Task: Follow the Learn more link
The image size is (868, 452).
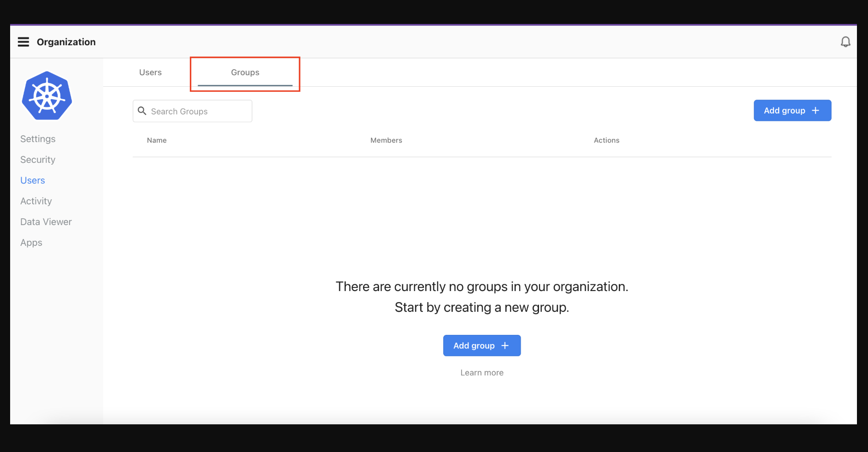Action: pos(482,373)
